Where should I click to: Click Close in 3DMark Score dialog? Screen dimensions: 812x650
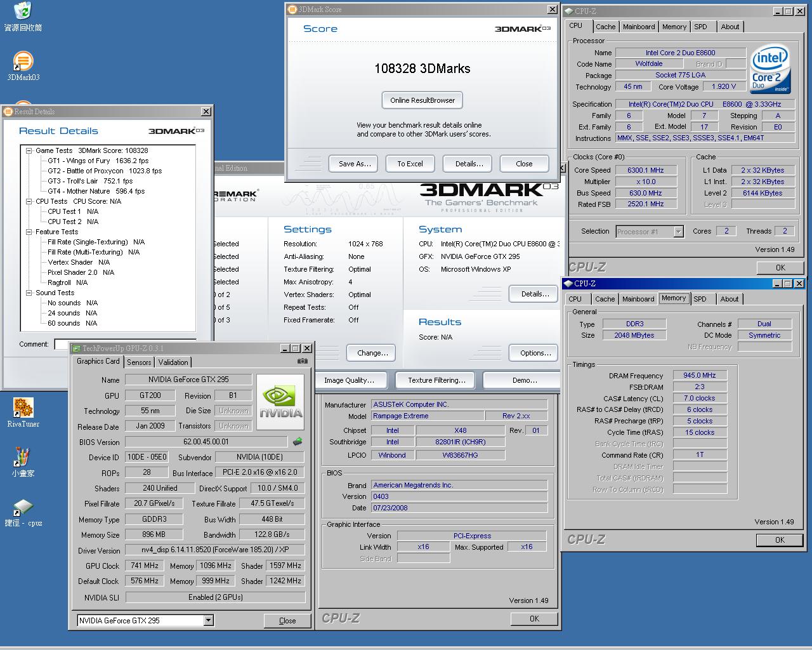tap(524, 164)
